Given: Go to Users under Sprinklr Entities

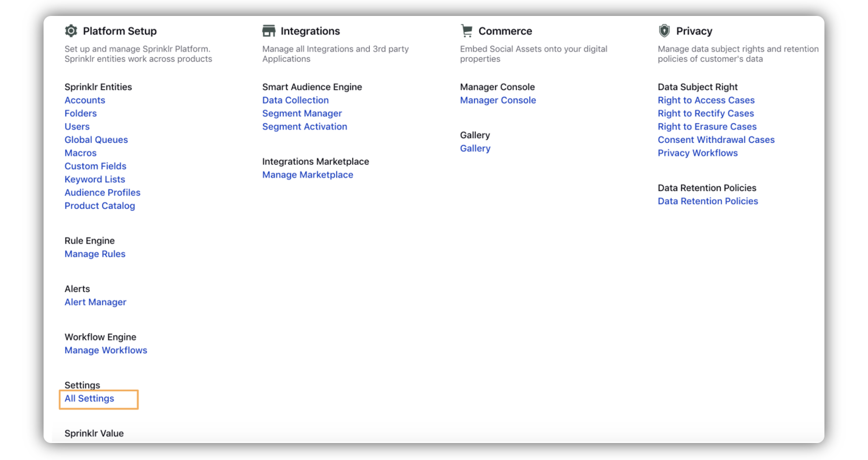Looking at the screenshot, I should point(77,127).
